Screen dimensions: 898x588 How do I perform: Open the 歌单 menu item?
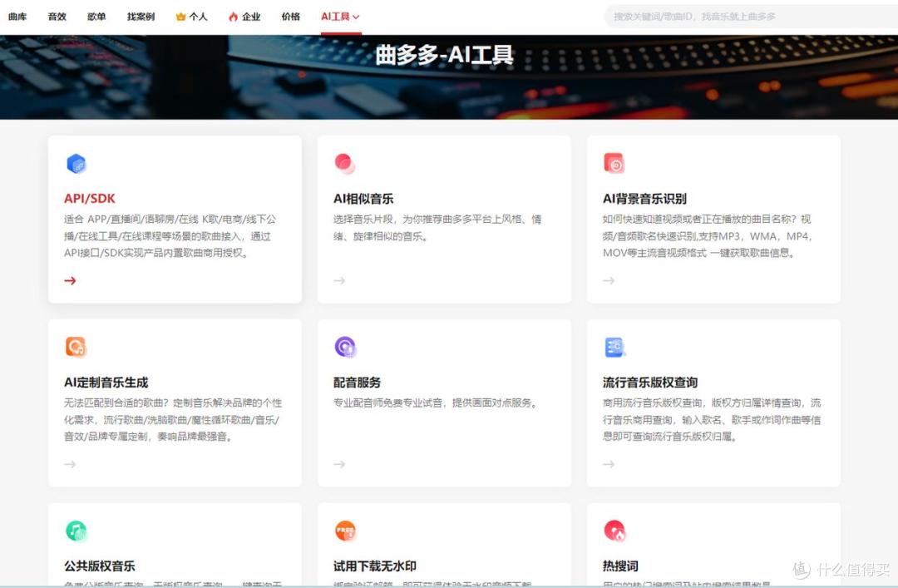point(96,17)
